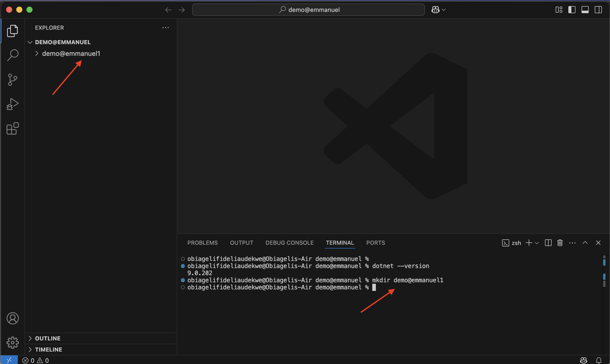
Task: Select the Terminal tab
Action: coord(340,243)
